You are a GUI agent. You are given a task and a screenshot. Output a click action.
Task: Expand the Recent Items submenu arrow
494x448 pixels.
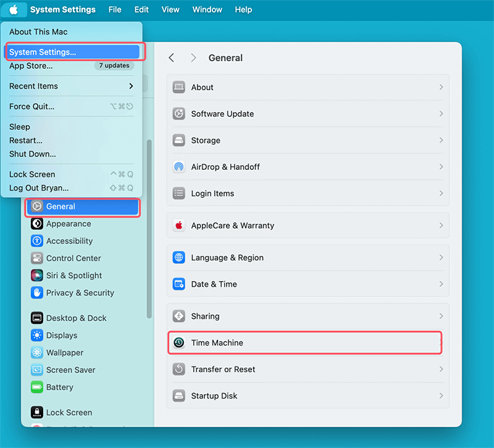tap(131, 86)
